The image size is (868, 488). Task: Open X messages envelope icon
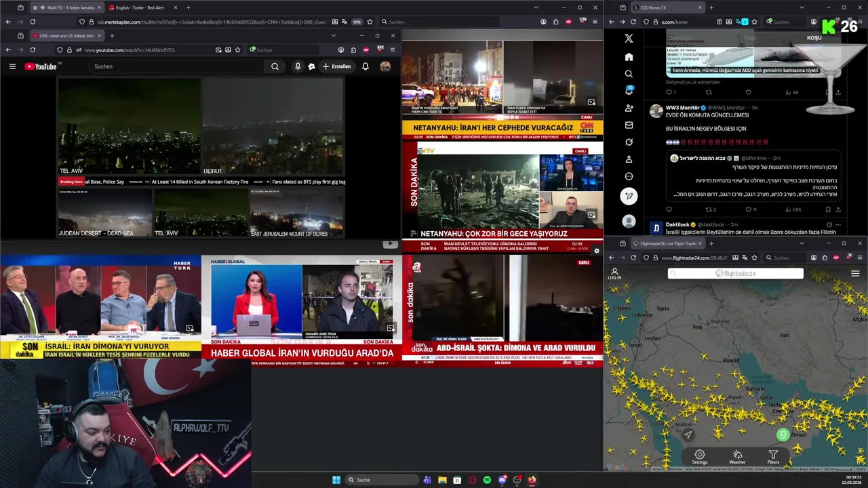coord(629,125)
